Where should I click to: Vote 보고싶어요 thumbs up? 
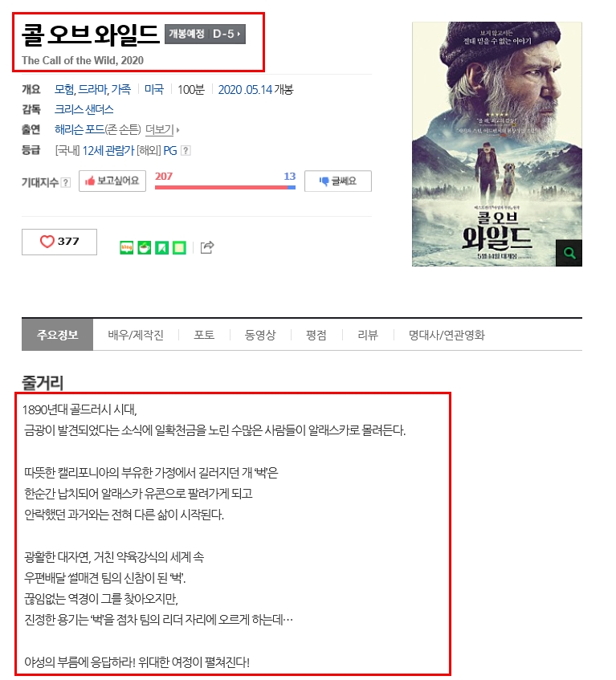pyautogui.click(x=112, y=181)
